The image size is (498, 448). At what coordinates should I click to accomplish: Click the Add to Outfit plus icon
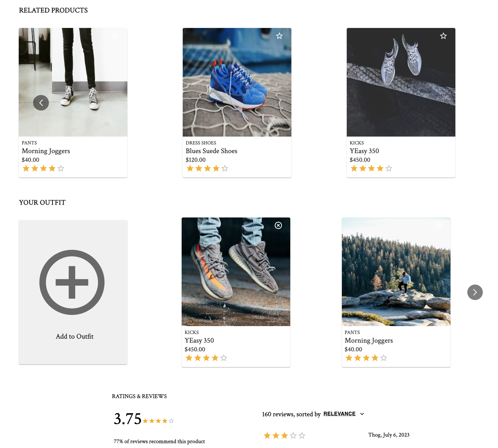[72, 282]
